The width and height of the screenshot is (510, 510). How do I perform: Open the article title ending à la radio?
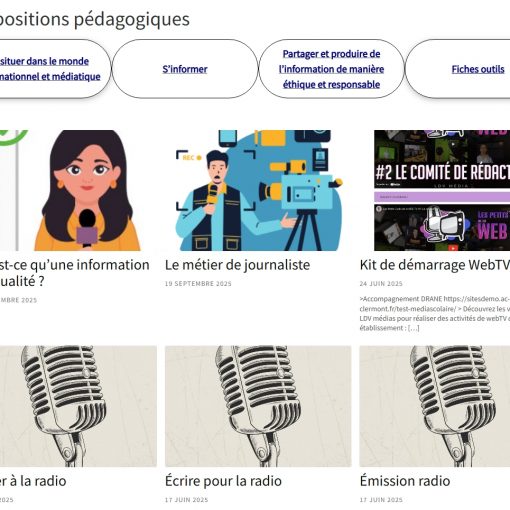(33, 481)
